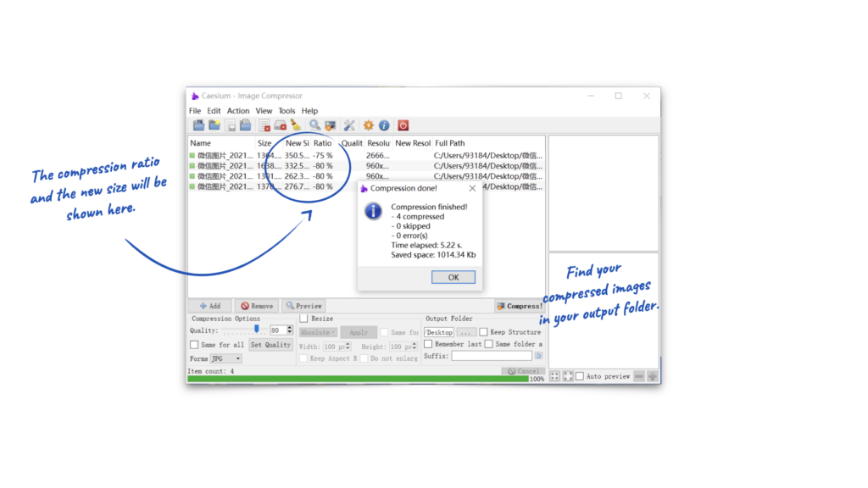
Task: Click the green compression progress bar
Action: pos(359,379)
